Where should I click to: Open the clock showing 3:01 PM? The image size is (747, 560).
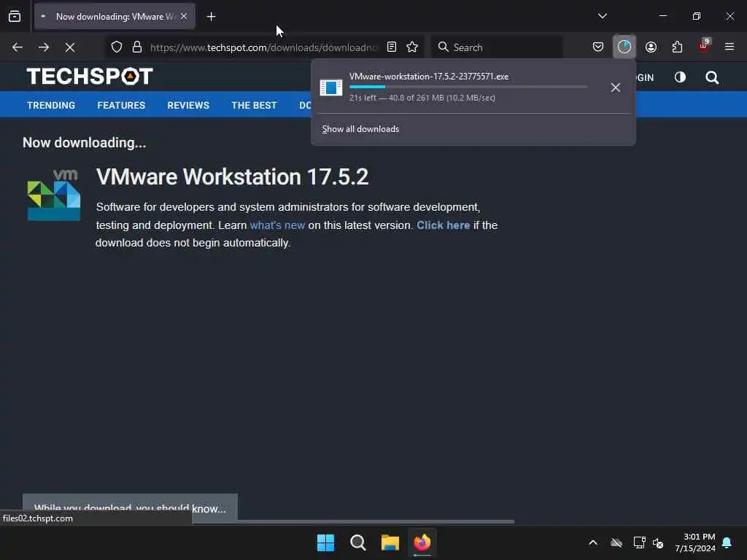(x=695, y=542)
